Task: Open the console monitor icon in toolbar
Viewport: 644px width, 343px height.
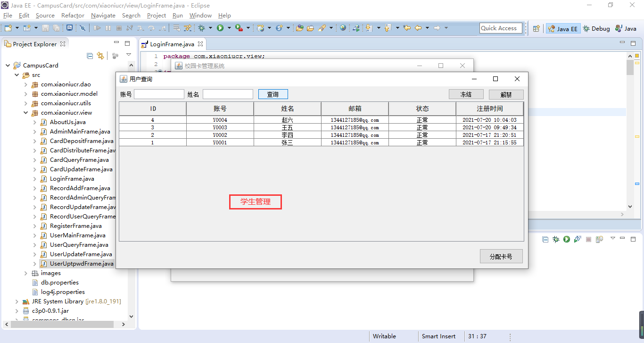Action: pos(69,28)
